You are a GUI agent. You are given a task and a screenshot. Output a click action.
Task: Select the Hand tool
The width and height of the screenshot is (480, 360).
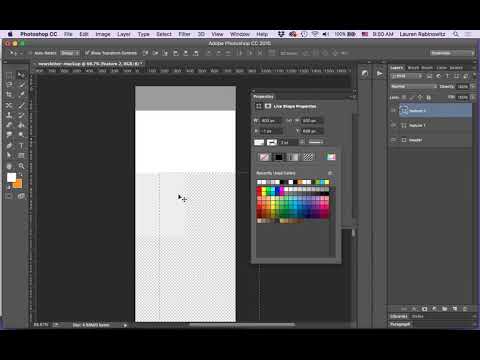coord(9,166)
